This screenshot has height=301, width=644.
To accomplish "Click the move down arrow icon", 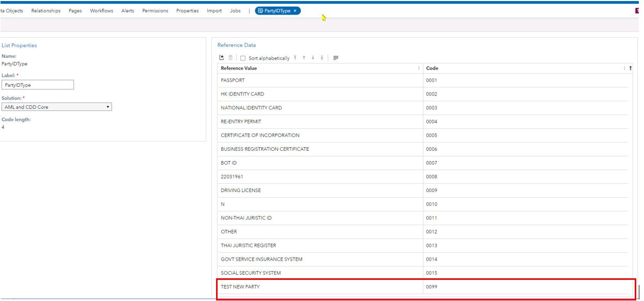I will [x=313, y=58].
